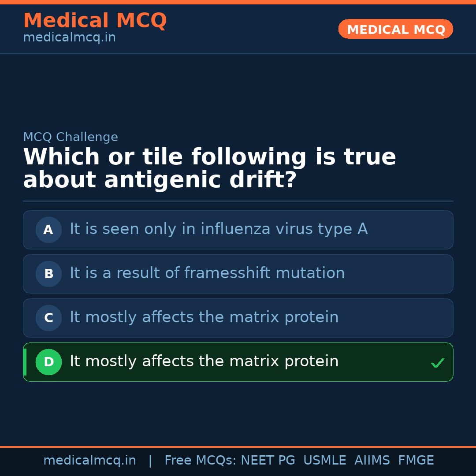The width and height of the screenshot is (476, 476).
Task: Click the green accent bar beside option D
Action: (25, 362)
